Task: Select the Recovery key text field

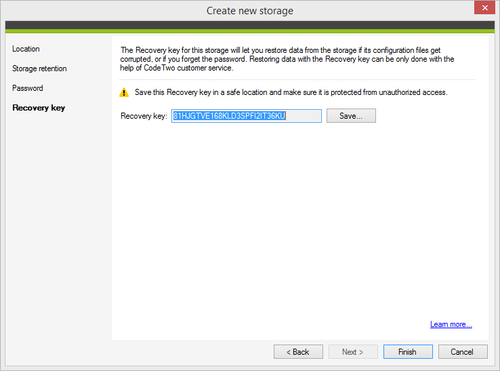Action: pos(246,116)
